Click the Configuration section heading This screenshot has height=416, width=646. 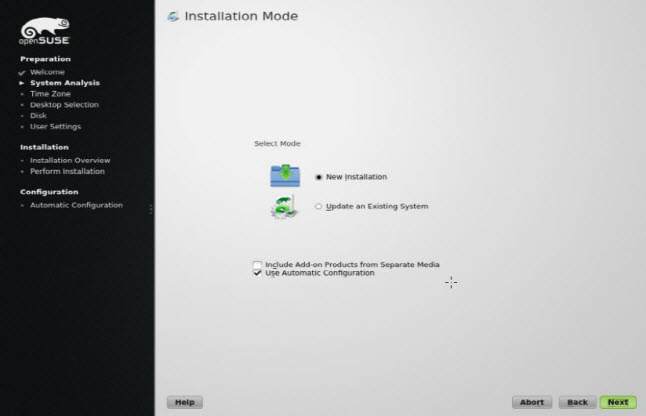click(49, 192)
